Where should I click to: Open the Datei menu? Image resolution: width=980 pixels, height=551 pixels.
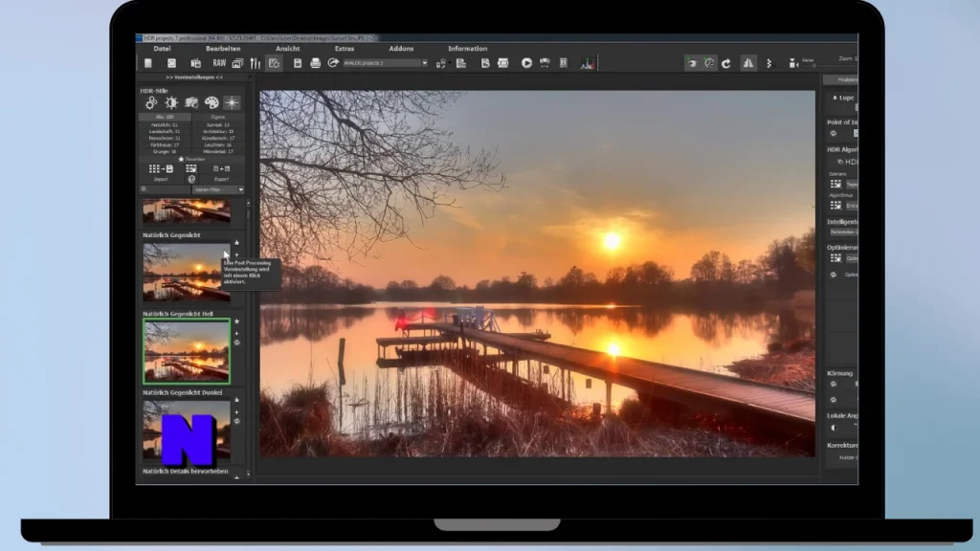coord(162,49)
